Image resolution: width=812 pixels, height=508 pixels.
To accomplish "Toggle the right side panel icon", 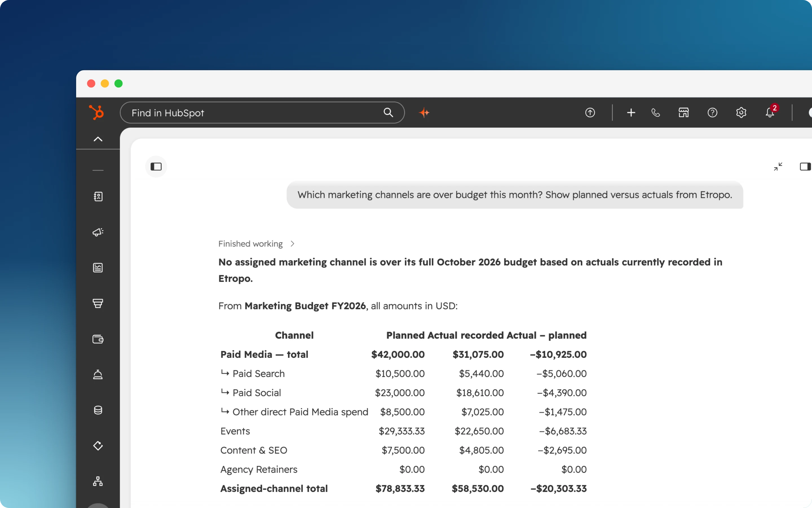I will pos(805,167).
